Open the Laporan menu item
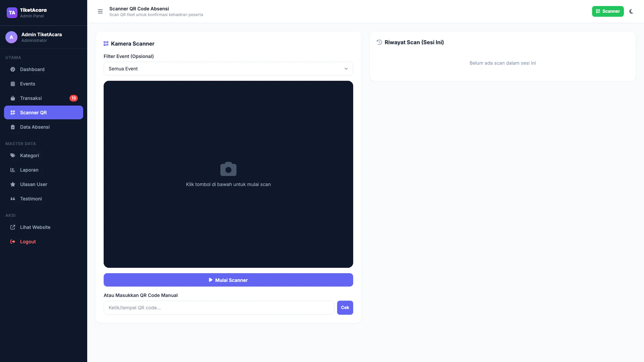644x362 pixels. 44,170
